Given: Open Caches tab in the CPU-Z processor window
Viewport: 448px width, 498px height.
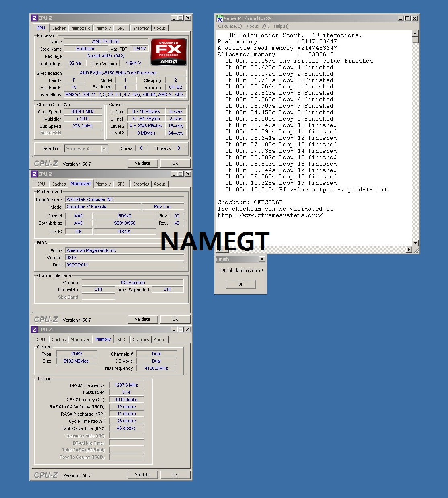Looking at the screenshot, I should tap(59, 28).
